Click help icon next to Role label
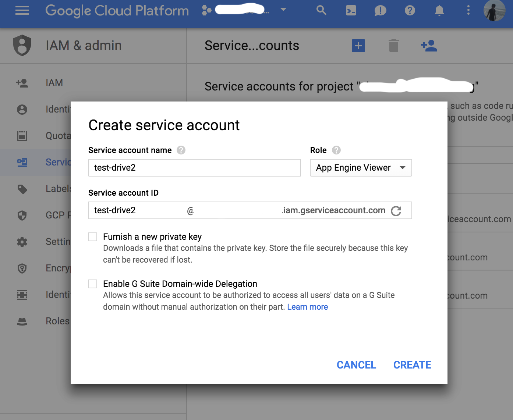This screenshot has width=513, height=420. (336, 150)
